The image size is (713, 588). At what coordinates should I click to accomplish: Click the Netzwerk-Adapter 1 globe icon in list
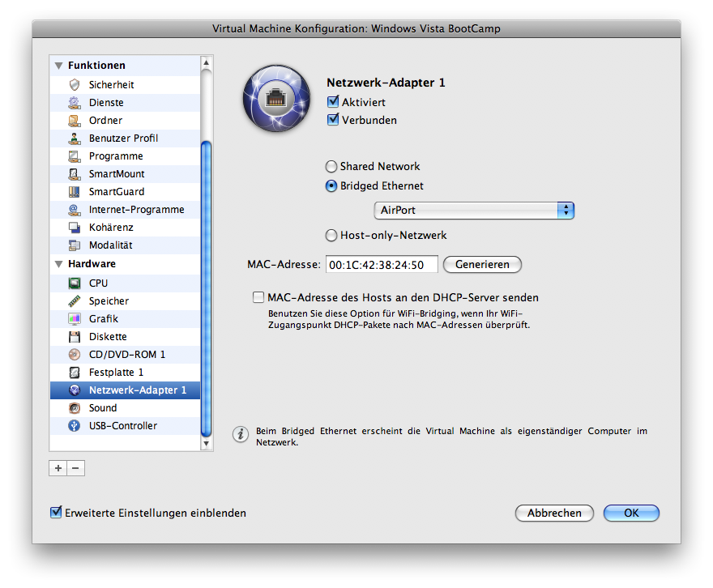[x=74, y=390]
